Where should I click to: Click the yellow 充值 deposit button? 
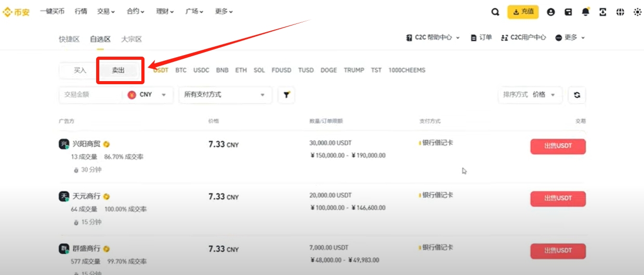523,11
